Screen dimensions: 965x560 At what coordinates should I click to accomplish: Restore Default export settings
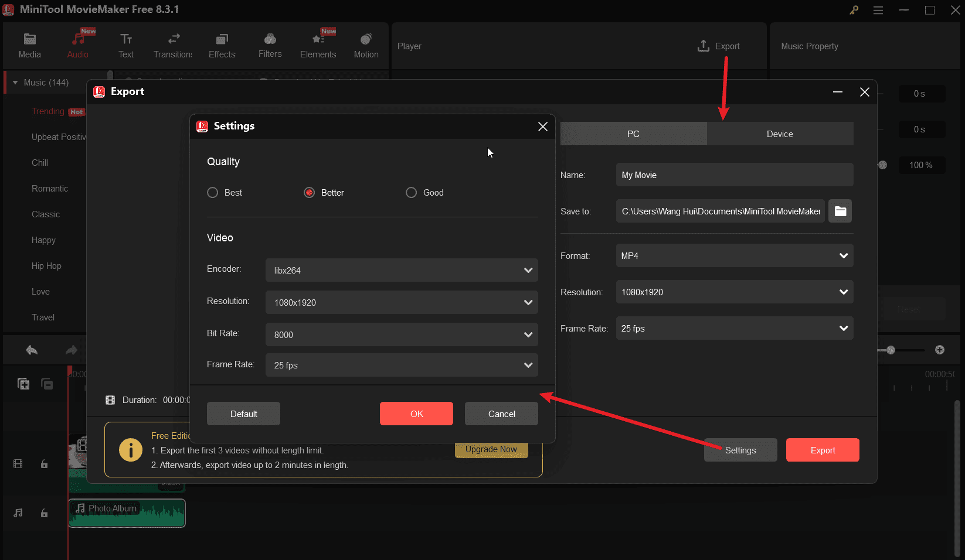coord(243,414)
